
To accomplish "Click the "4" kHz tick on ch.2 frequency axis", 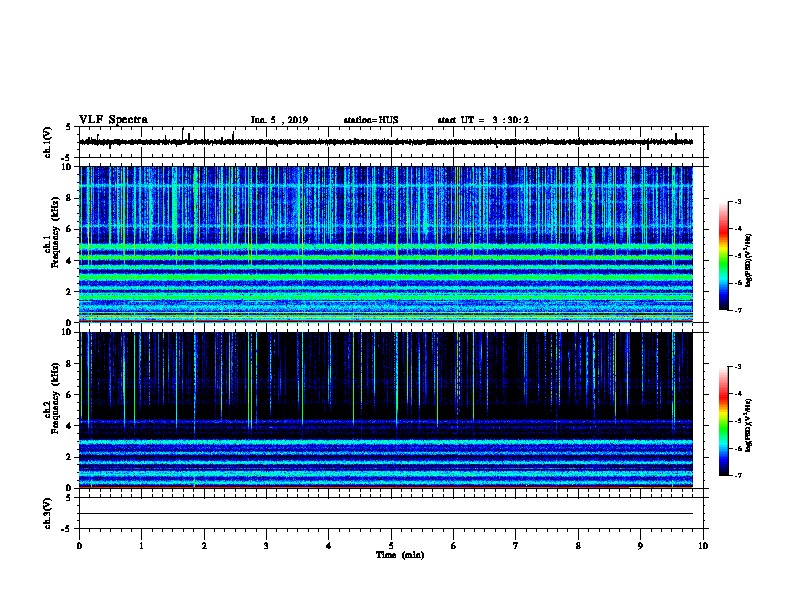I will pos(69,426).
